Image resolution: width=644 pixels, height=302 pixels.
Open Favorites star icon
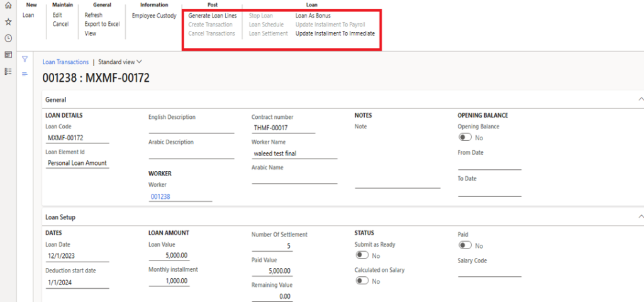click(x=8, y=22)
